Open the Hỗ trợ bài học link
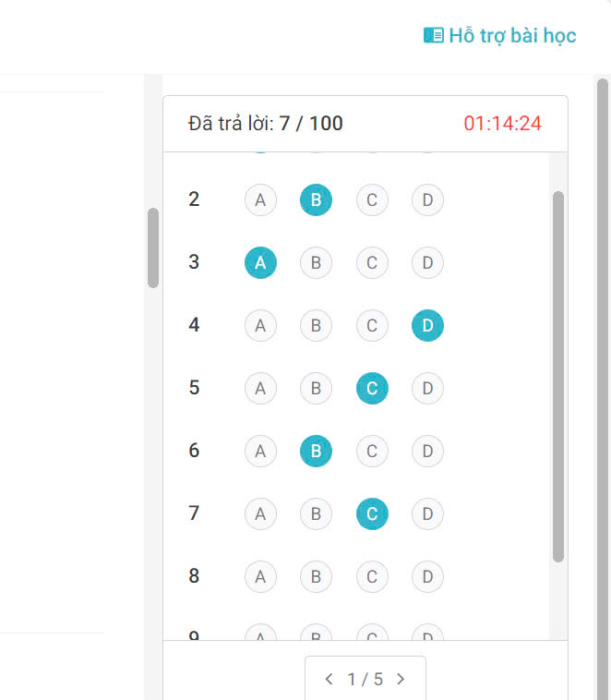611x700 pixels. click(512, 36)
